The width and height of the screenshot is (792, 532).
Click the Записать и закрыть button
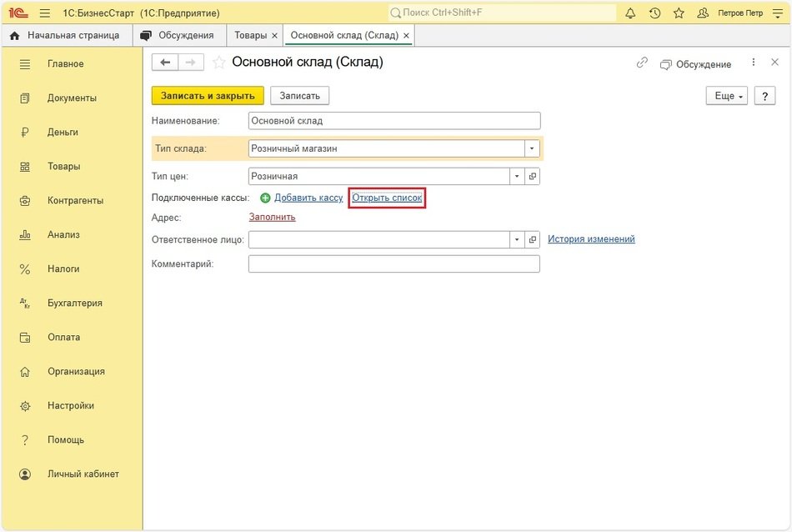(208, 96)
